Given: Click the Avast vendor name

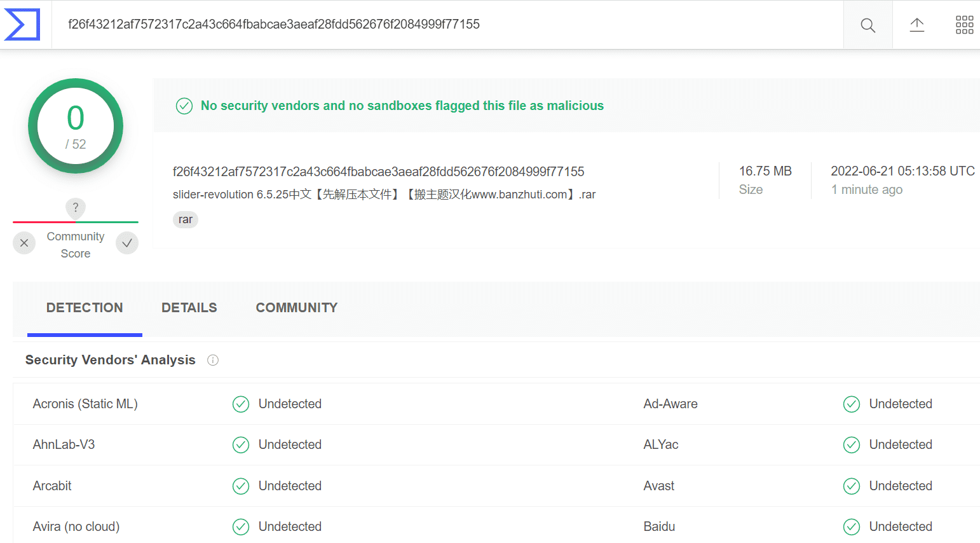Looking at the screenshot, I should coord(659,486).
